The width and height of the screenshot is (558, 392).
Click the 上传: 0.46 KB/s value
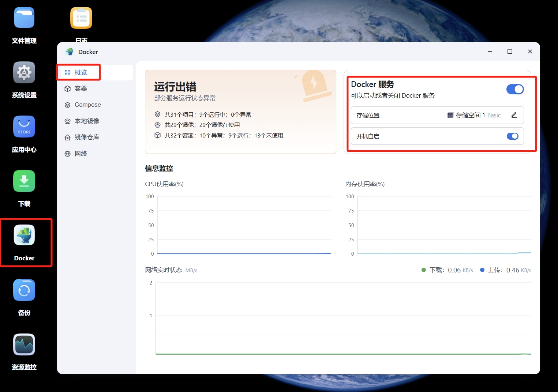coord(509,270)
